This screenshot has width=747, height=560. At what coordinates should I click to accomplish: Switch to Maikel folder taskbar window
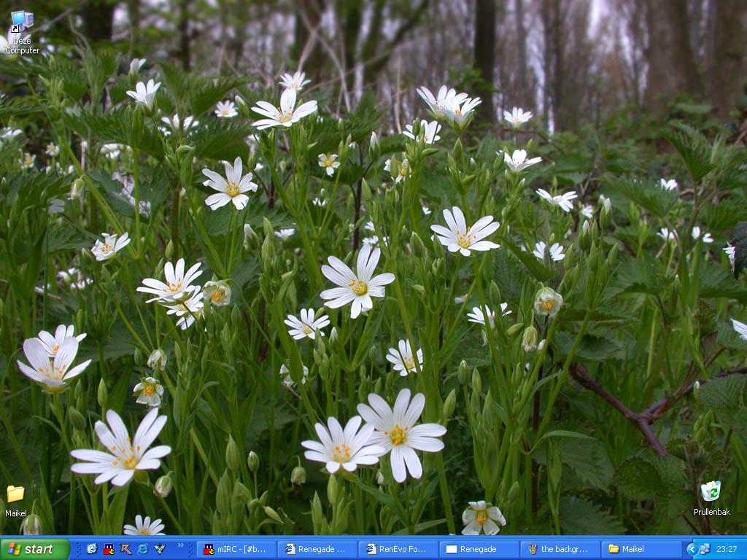[643, 549]
